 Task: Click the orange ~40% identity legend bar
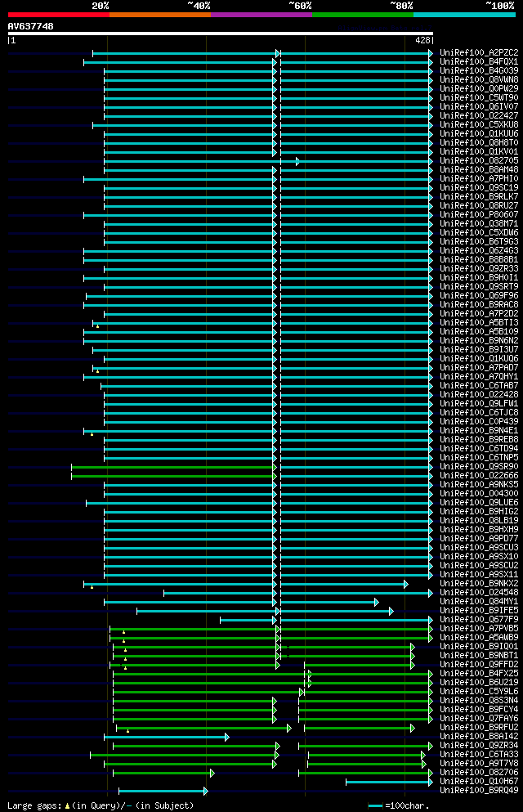(x=160, y=15)
